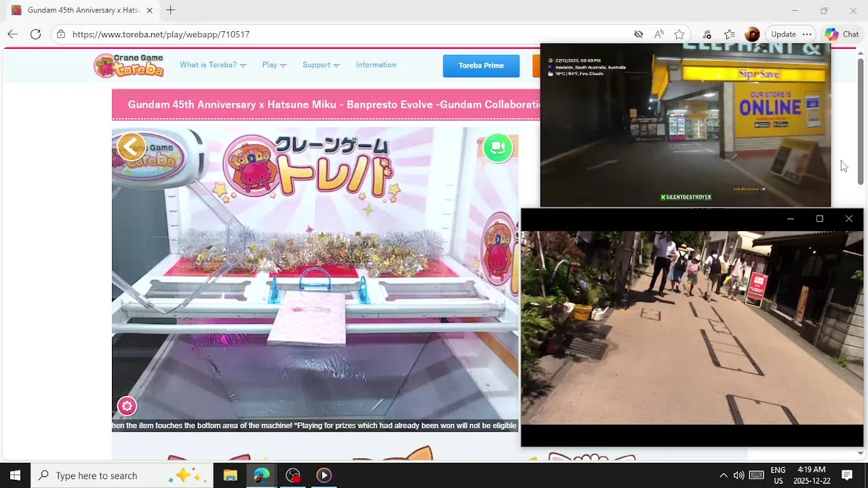This screenshot has width=868, height=488.
Task: Click the browser Update button
Action: coord(783,34)
